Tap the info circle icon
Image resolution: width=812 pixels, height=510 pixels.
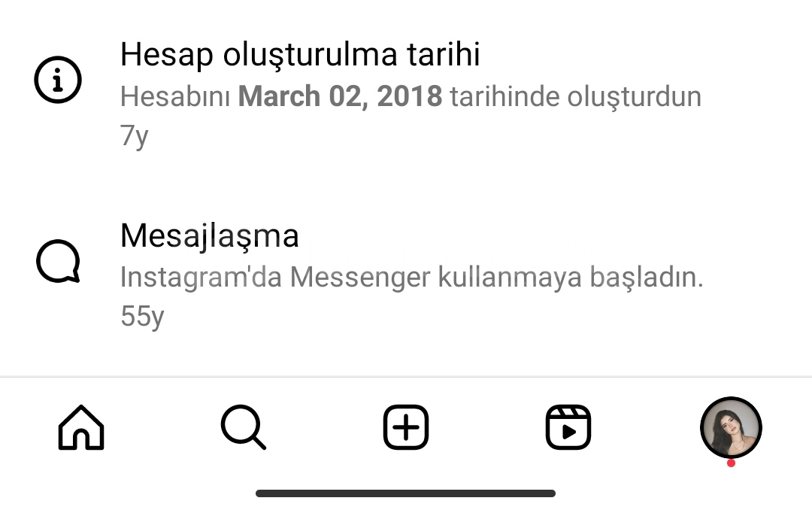(x=58, y=80)
